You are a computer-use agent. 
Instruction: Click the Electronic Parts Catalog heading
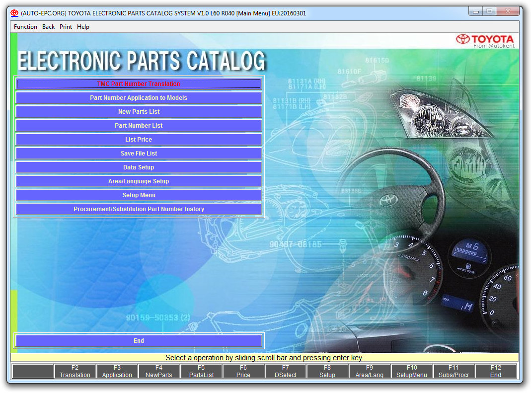tap(142, 61)
